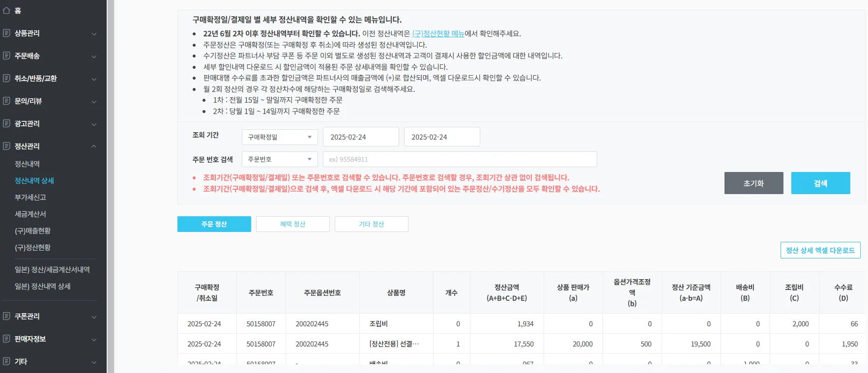868x373 pixels.
Task: Open 일본) 정산내역 상세 submenu item
Action: tap(43, 286)
